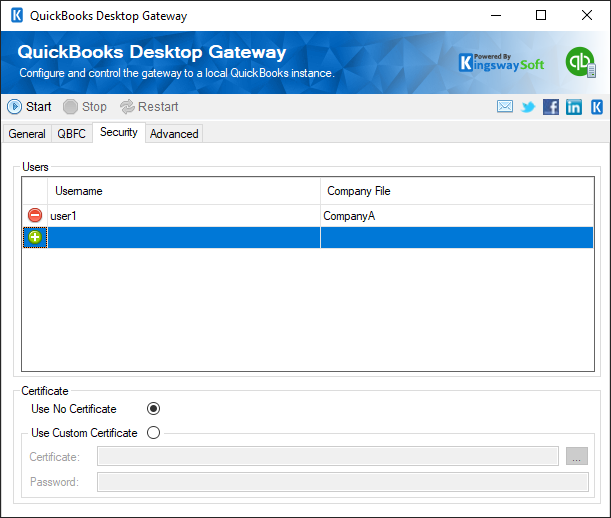Select the Use No Certificate radio button
This screenshot has height=518, width=611.
153,408
